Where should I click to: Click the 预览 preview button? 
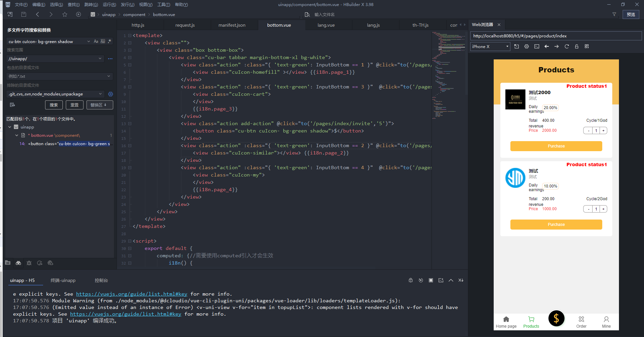coord(631,14)
